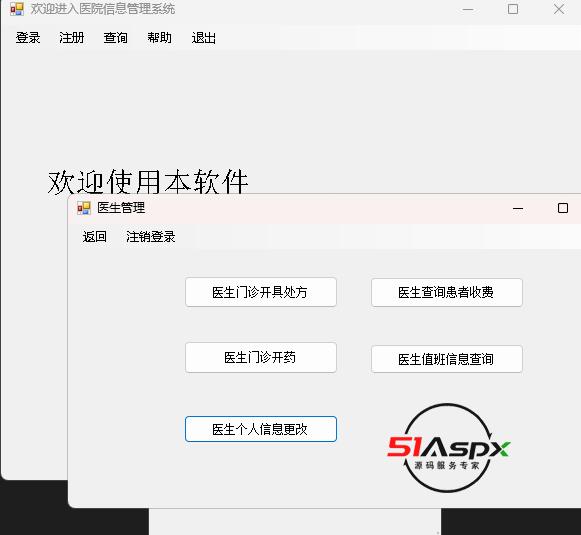Choose 返回 in the 医生管理 window
This screenshot has width=581, height=535.
point(94,237)
